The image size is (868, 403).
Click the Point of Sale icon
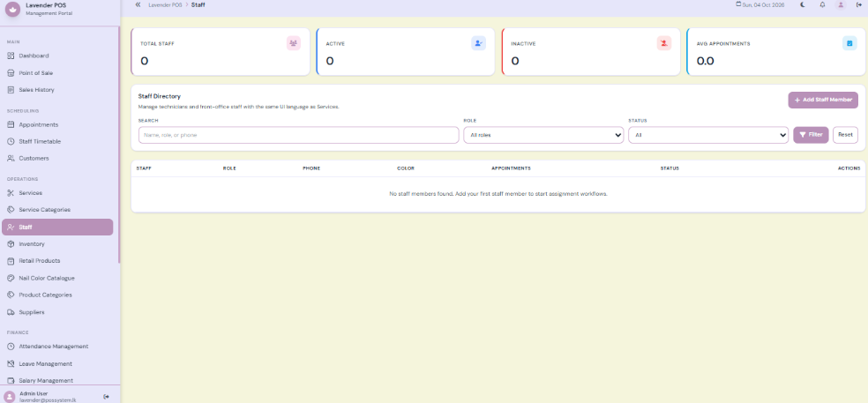pos(11,72)
